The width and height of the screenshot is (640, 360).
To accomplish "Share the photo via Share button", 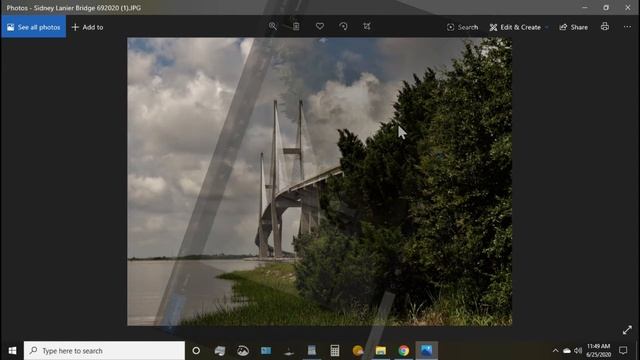I will click(574, 27).
